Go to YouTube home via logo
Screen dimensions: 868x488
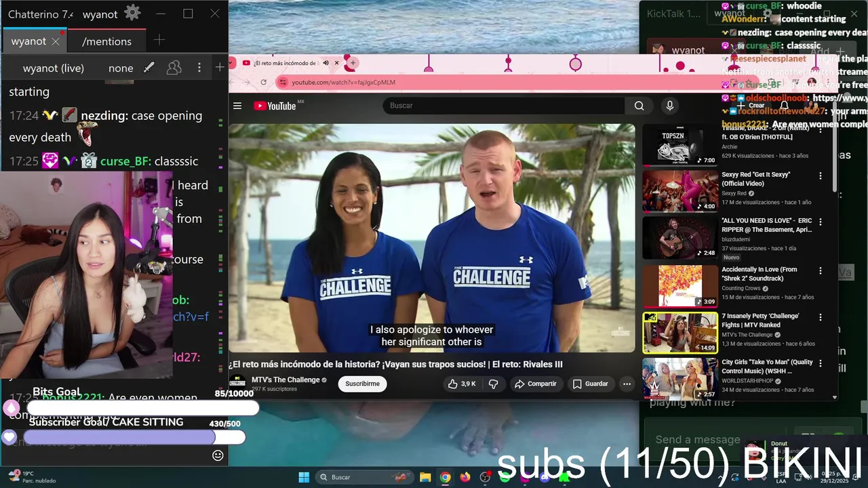pos(275,106)
